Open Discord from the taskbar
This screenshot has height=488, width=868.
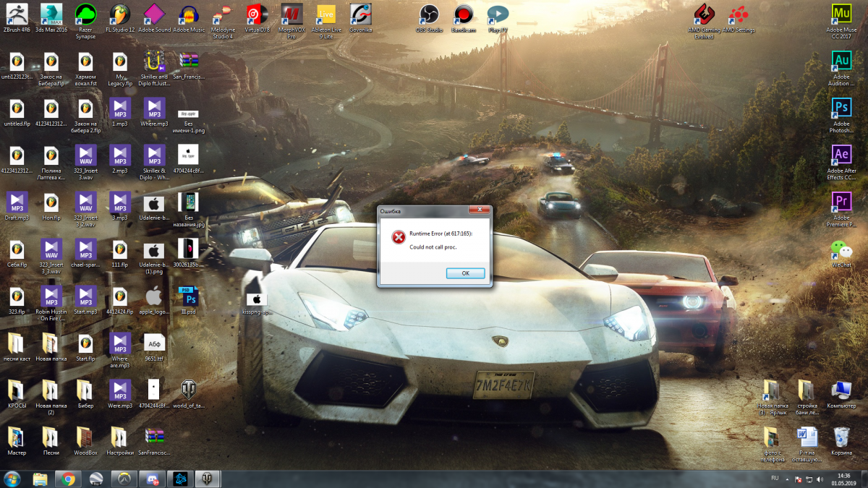click(x=152, y=479)
